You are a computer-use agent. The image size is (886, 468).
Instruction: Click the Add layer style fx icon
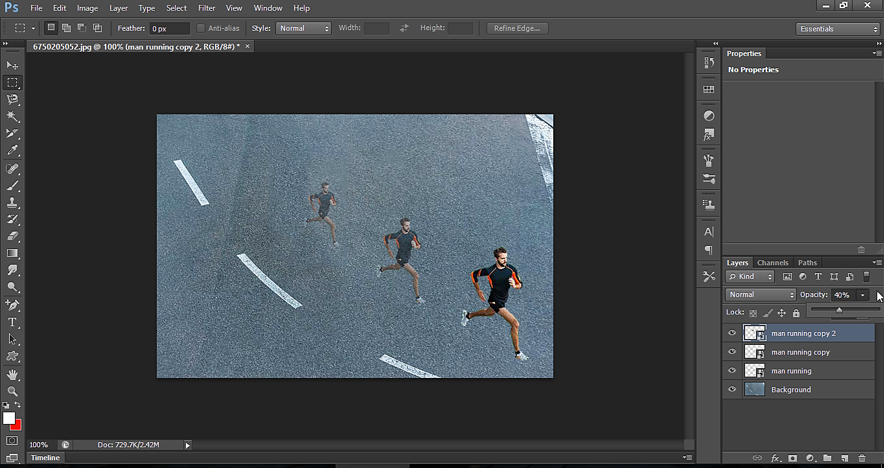[x=775, y=458]
